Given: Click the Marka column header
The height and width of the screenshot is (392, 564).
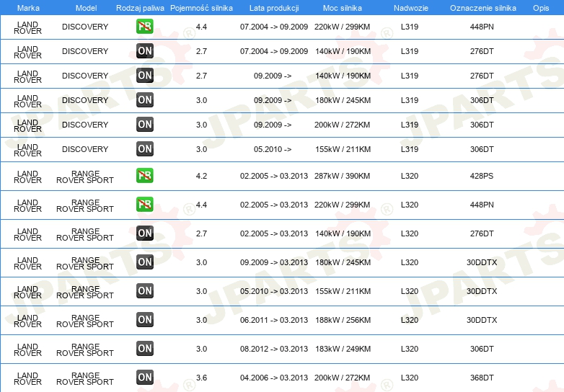Looking at the screenshot, I should pos(28,8).
